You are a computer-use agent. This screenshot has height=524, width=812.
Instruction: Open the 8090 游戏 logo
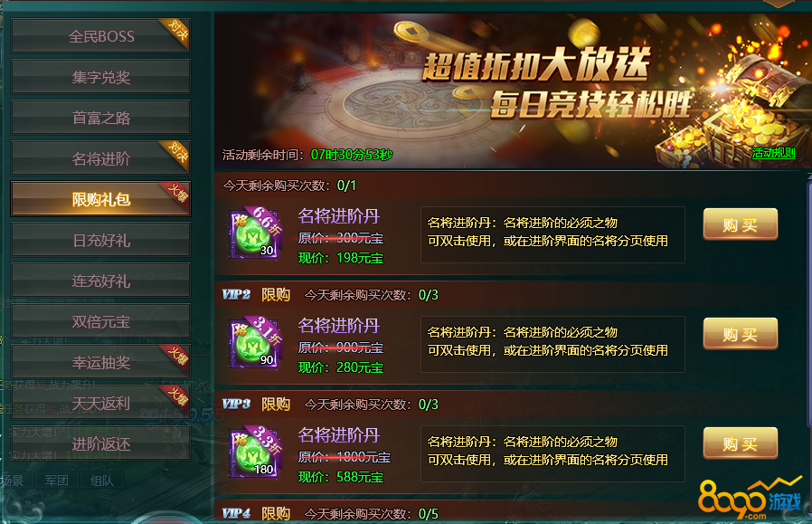pyautogui.click(x=750, y=498)
